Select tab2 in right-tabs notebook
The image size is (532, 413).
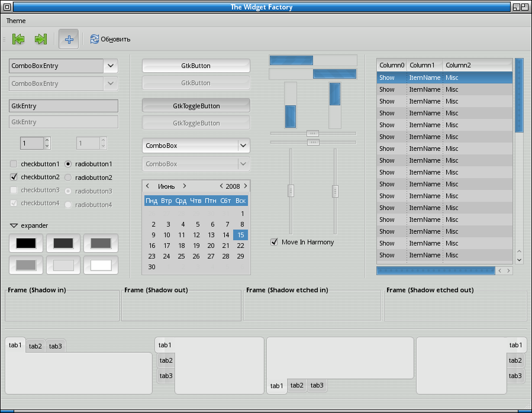pyautogui.click(x=515, y=360)
